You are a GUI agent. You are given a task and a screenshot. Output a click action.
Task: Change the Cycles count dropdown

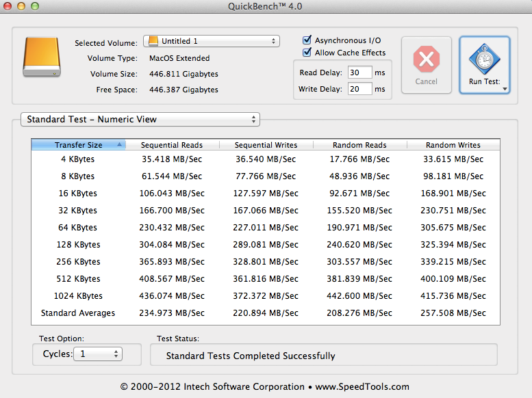point(99,354)
